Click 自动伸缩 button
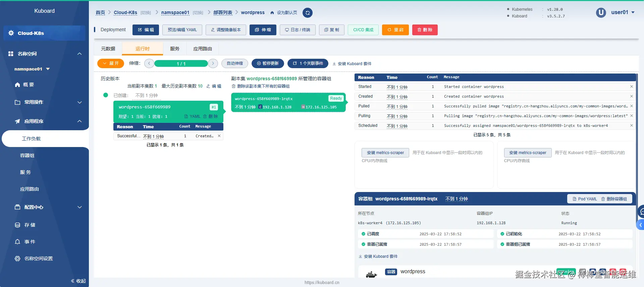Viewport: 644px width, 287px height. click(x=235, y=63)
